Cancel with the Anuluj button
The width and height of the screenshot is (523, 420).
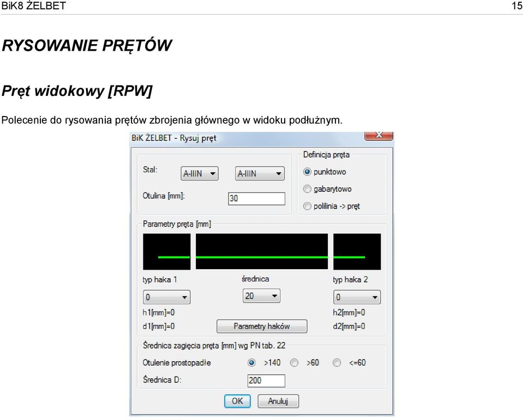pos(278,401)
